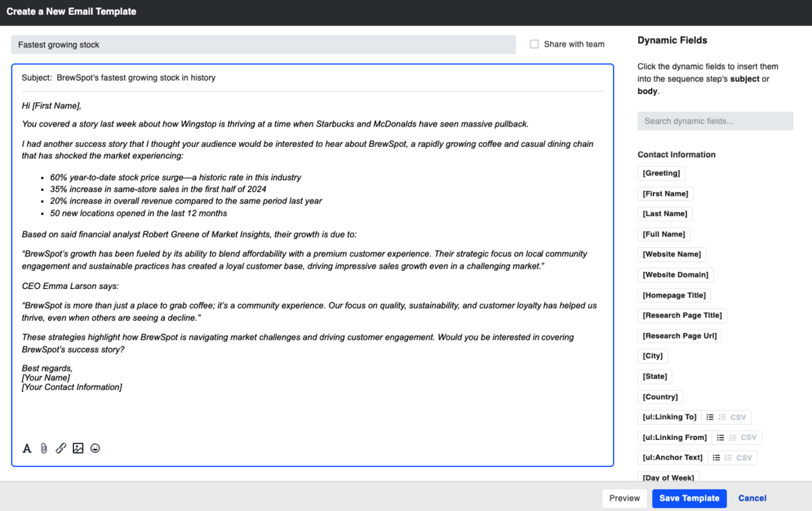Insert the [Website Domain] dynamic field

click(x=675, y=275)
